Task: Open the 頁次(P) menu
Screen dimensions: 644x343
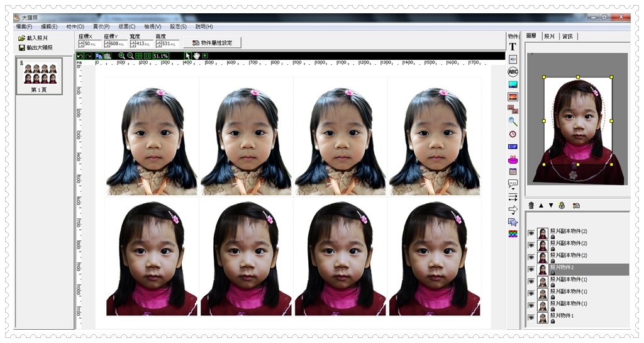Action: (x=101, y=26)
